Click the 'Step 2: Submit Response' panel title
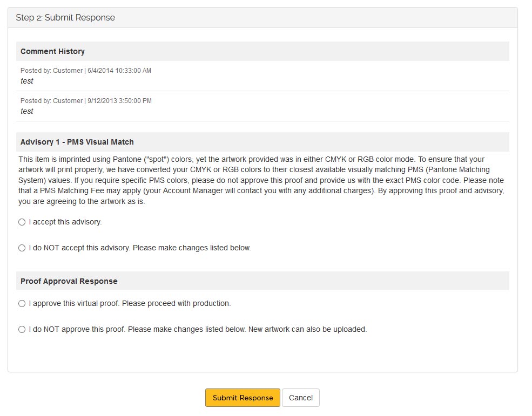This screenshot has height=416, width=532. pos(65,18)
